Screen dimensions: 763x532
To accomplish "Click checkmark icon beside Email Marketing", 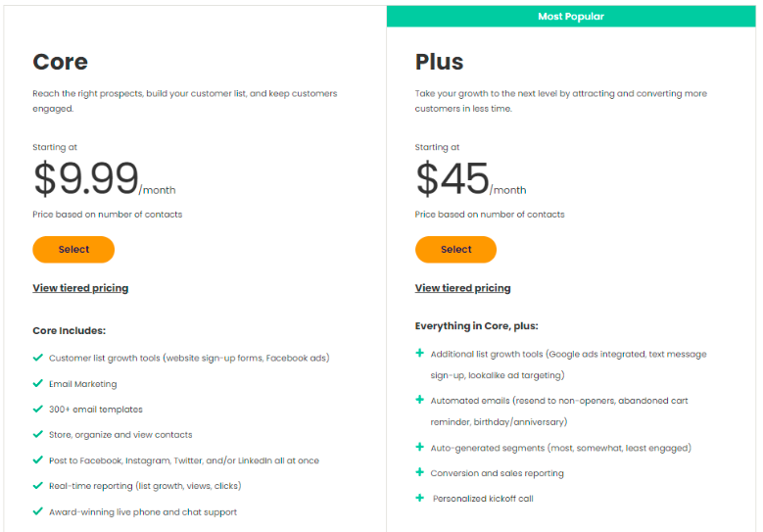I will pos(37,383).
